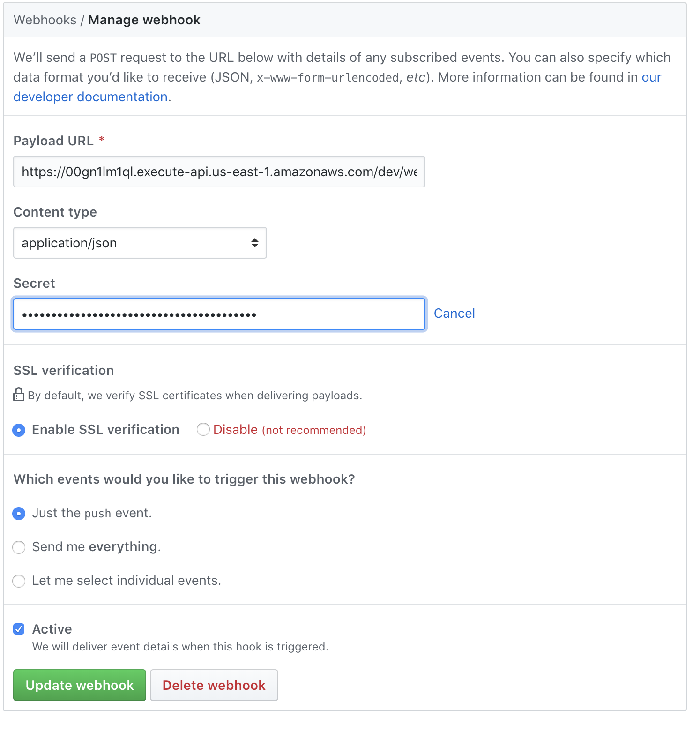Choose Disable SSL verification radio option
700x732 pixels.
(203, 429)
